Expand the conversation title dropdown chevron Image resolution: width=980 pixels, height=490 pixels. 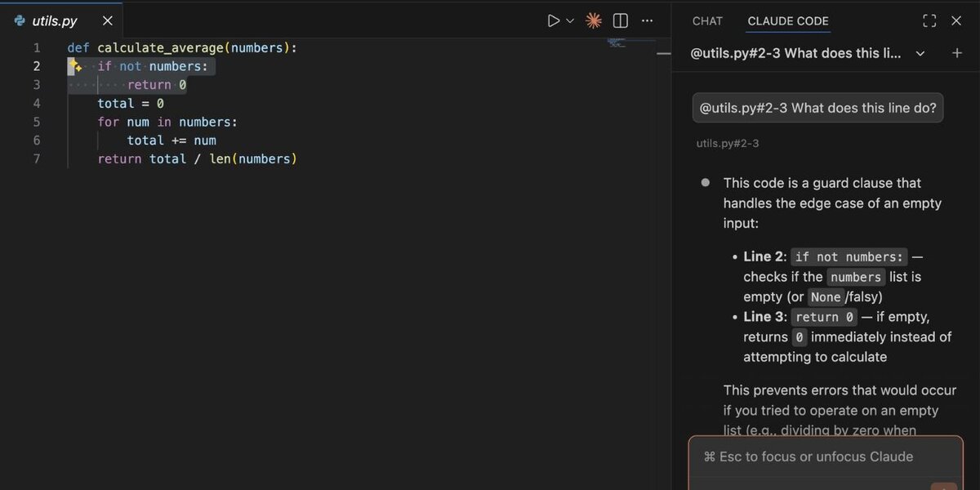point(920,53)
